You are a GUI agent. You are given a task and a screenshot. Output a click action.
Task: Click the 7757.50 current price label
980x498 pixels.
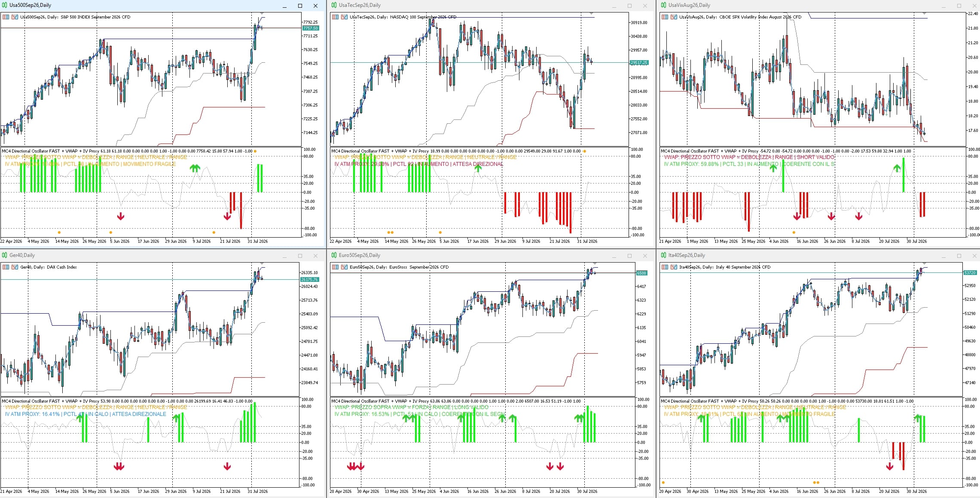tap(311, 28)
